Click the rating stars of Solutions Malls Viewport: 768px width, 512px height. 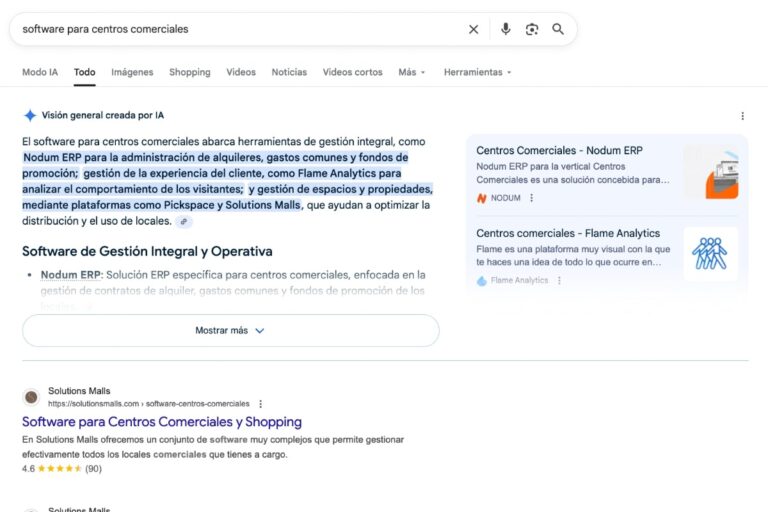tap(59, 468)
